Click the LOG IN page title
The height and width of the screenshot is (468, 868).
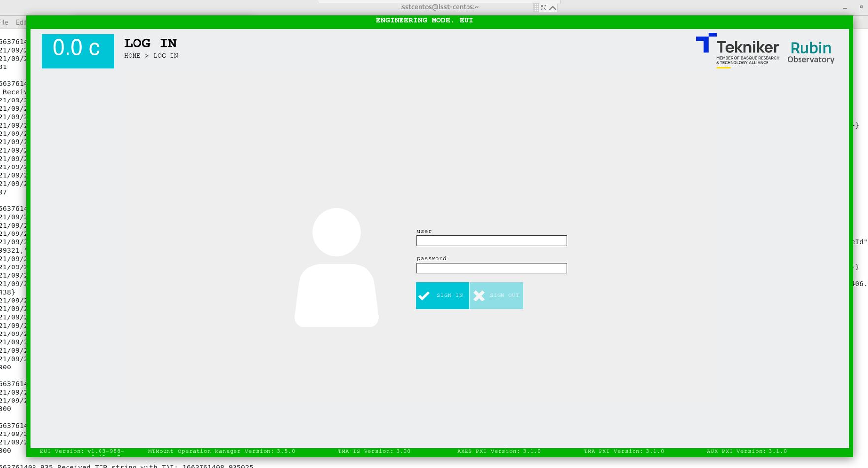[x=150, y=43]
